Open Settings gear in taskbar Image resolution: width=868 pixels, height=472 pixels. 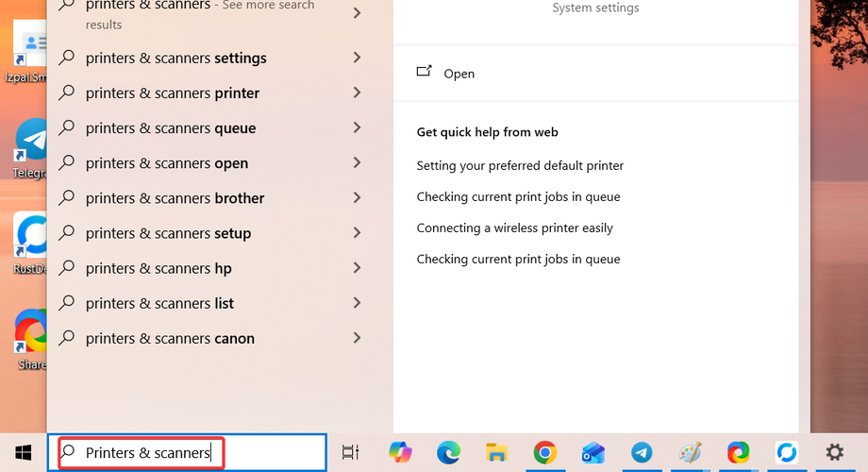pyautogui.click(x=835, y=452)
